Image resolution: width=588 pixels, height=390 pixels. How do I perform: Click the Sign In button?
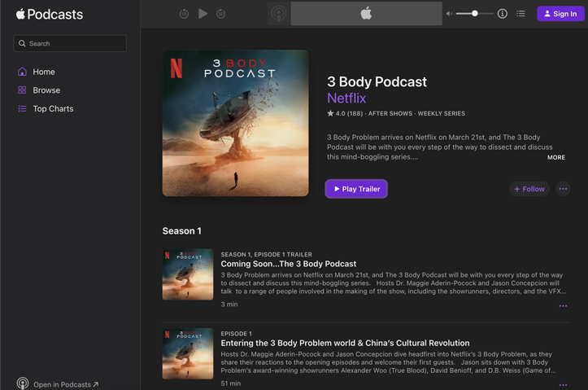pos(560,14)
